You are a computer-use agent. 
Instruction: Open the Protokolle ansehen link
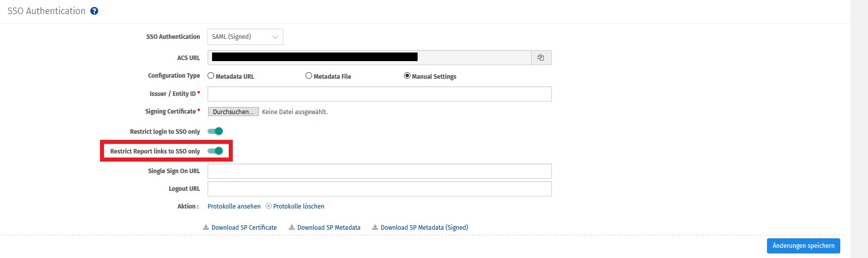click(x=234, y=207)
